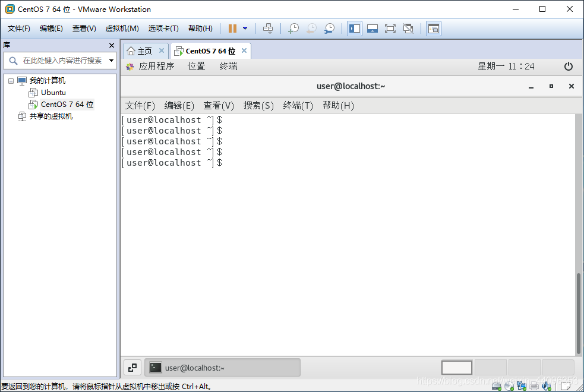The height and width of the screenshot is (392, 584).
Task: Open terminal 查看(V) menu
Action: click(x=219, y=106)
